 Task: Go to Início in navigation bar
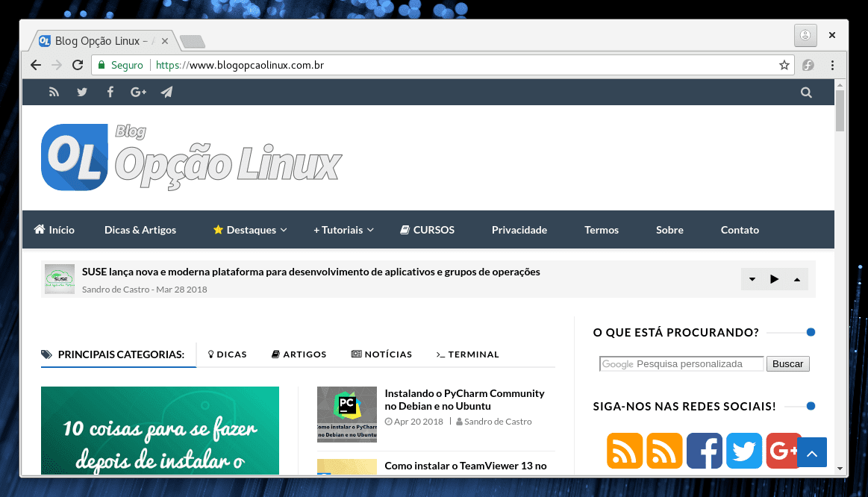coord(54,230)
